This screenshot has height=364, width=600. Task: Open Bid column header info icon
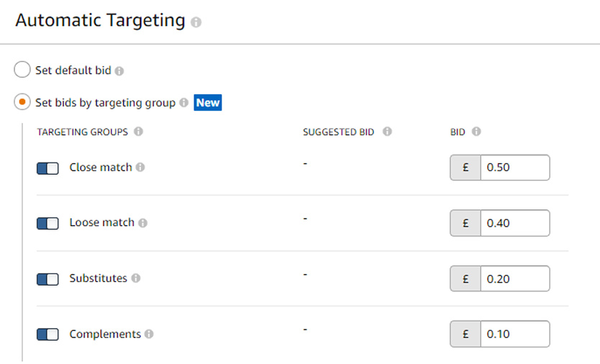coord(476,132)
